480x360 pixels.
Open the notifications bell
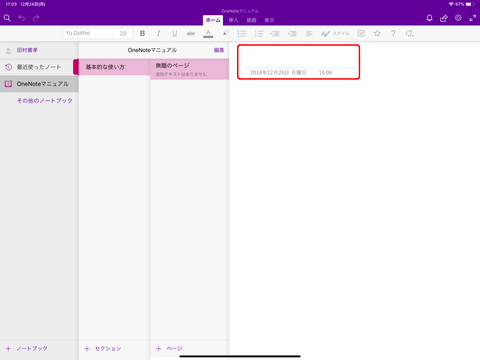[x=429, y=18]
